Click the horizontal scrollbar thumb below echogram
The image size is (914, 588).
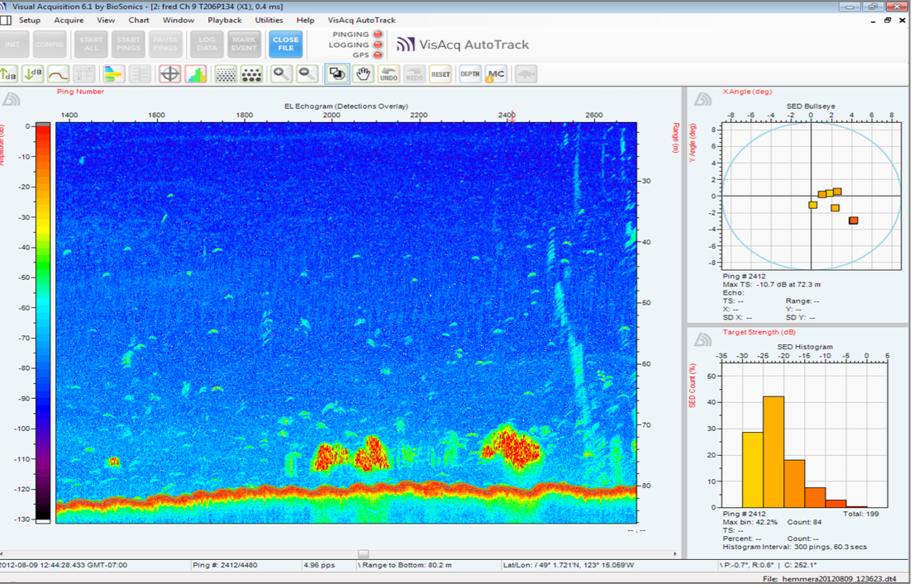363,554
